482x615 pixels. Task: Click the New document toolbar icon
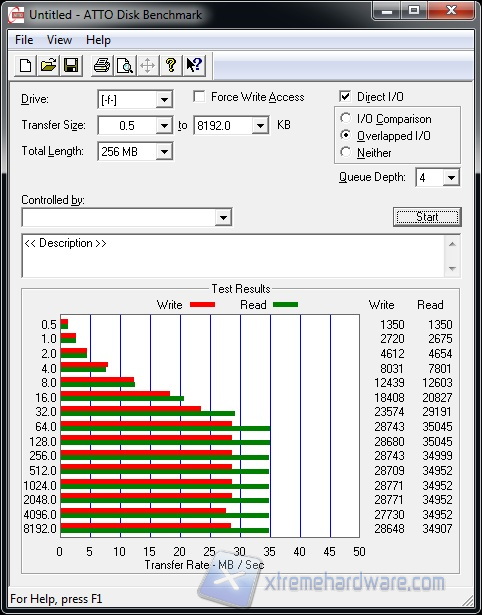[25, 65]
